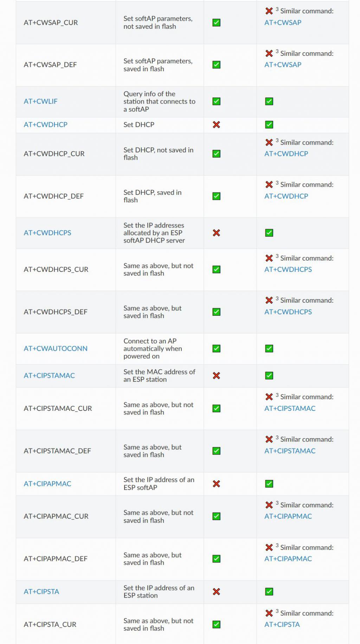Click green check in the AT+CIPAPMAC link row
360x644 pixels.
tap(269, 484)
